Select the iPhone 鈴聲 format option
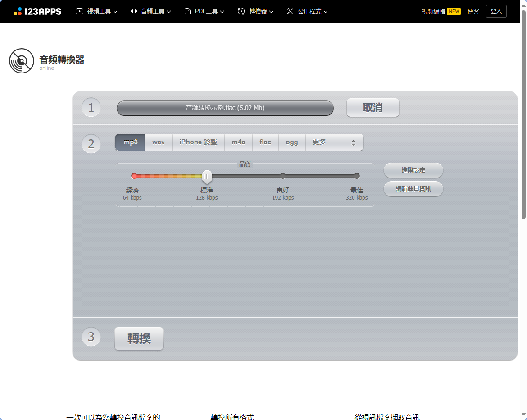The height and width of the screenshot is (420, 527). [x=198, y=142]
